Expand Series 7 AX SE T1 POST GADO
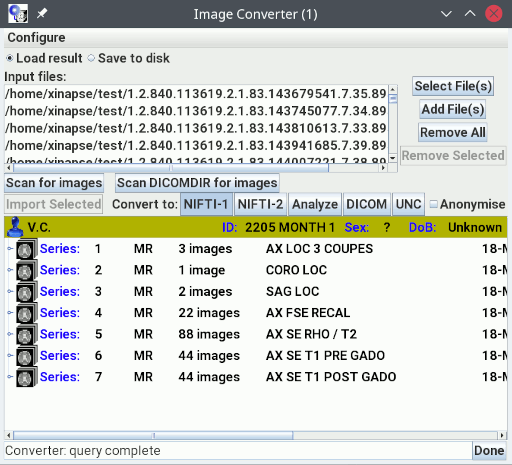 click(x=10, y=376)
